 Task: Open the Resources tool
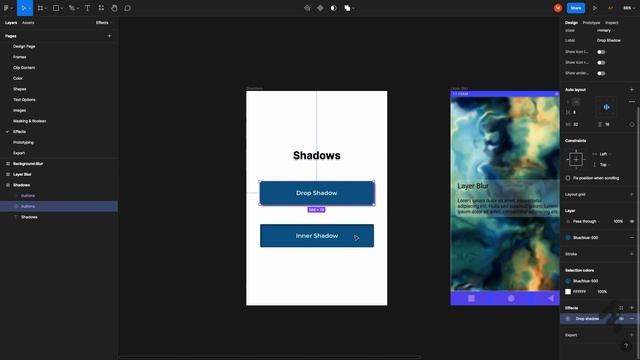click(101, 8)
